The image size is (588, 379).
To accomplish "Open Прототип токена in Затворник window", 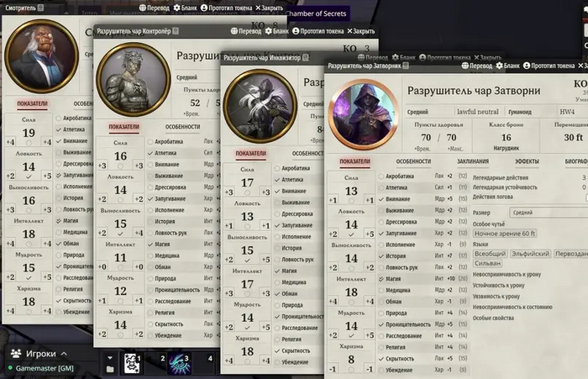I will point(549,66).
